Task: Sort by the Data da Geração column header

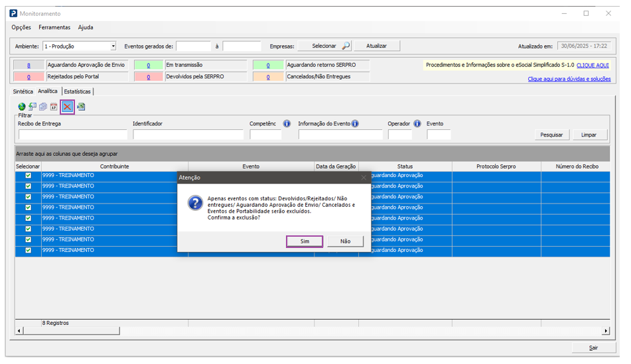Action: click(x=336, y=166)
